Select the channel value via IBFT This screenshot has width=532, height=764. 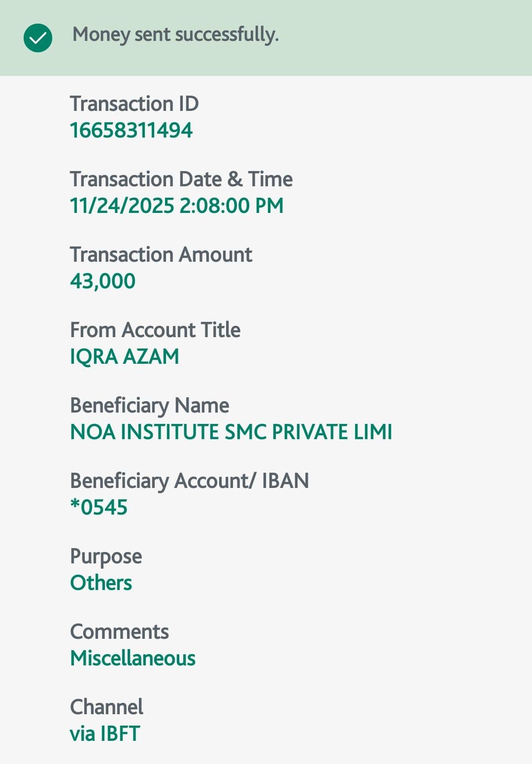105,734
